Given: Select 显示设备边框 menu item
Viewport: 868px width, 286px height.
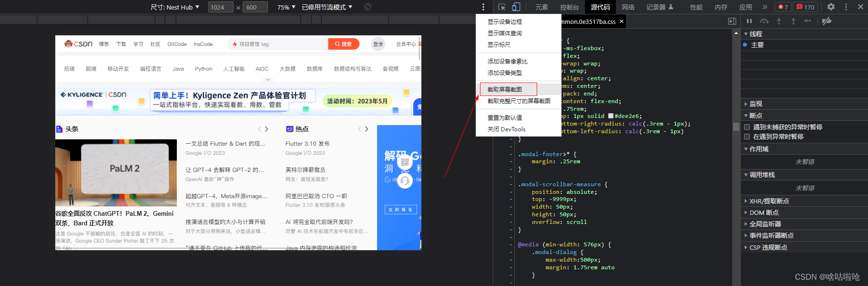Looking at the screenshot, I should click(x=519, y=21).
